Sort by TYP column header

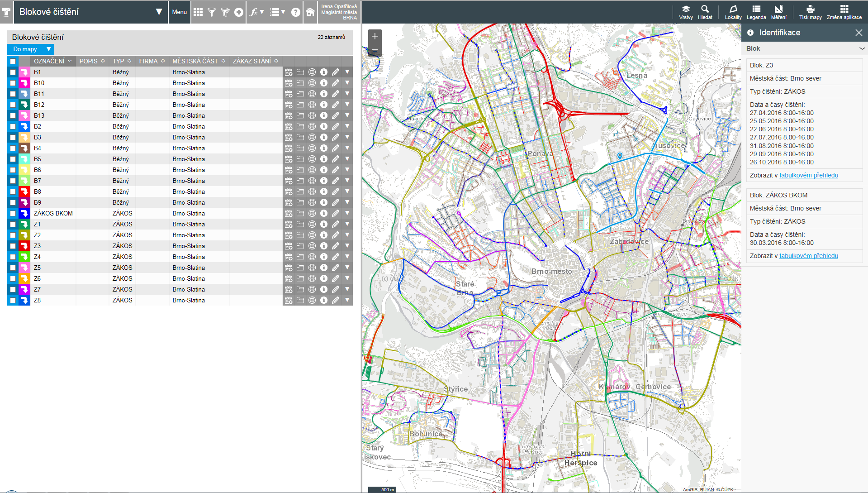(122, 61)
